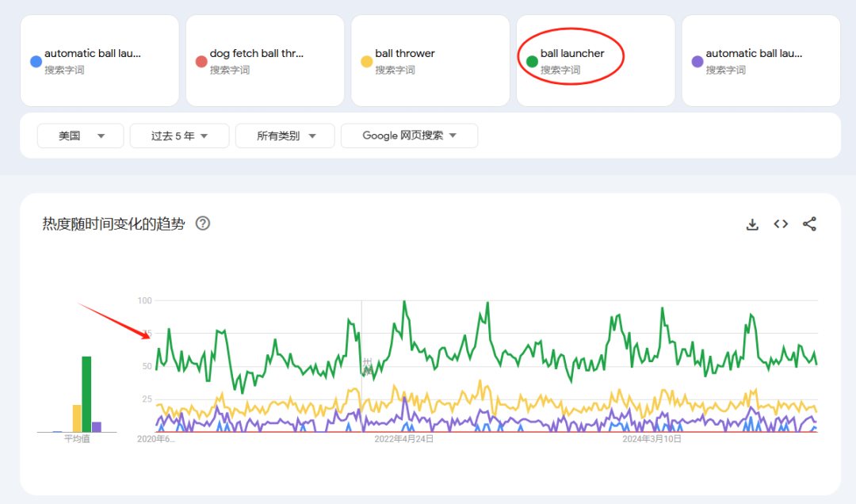The width and height of the screenshot is (856, 504).
Task: Click the dog fetch ball thrower term
Action: click(256, 54)
